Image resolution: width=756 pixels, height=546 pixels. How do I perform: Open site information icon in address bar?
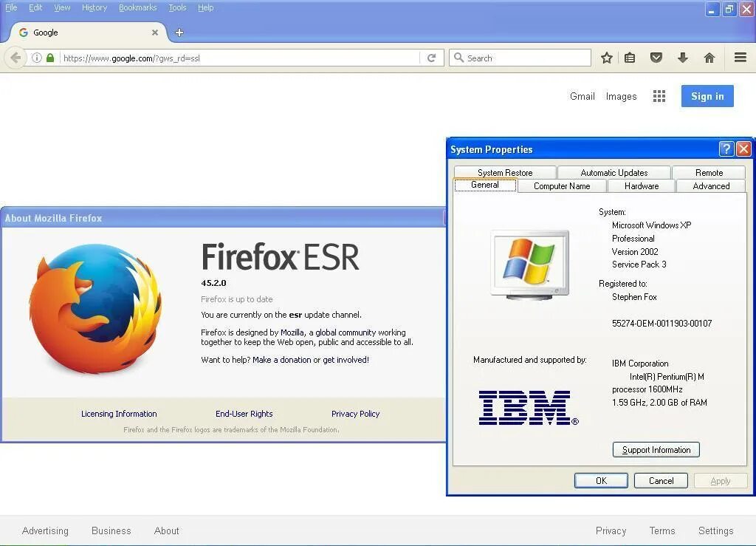pos(37,58)
